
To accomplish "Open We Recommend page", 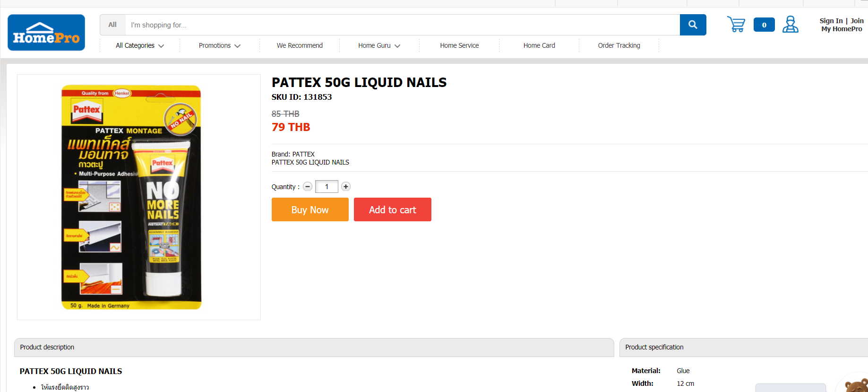I will pos(300,45).
